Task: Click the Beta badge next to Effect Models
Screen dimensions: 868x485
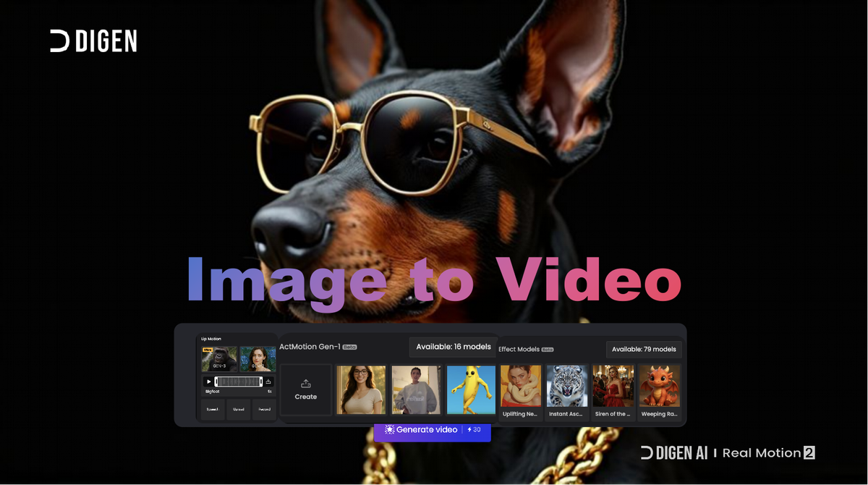Action: tap(548, 350)
